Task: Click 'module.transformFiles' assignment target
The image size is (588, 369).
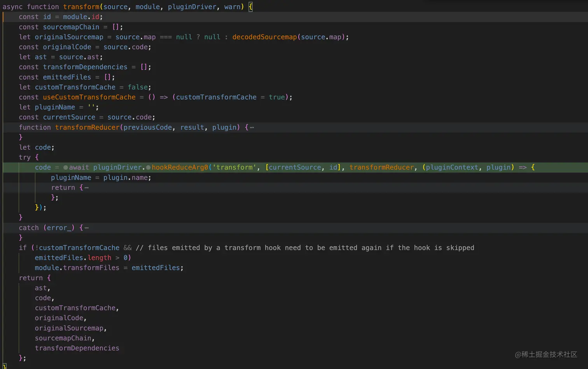Action: point(77,268)
